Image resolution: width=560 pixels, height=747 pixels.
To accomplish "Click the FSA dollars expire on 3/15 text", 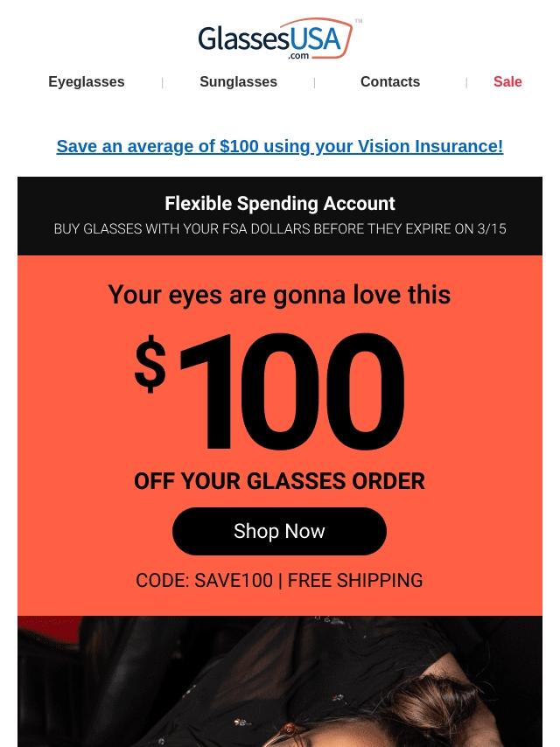I will pos(280,229).
